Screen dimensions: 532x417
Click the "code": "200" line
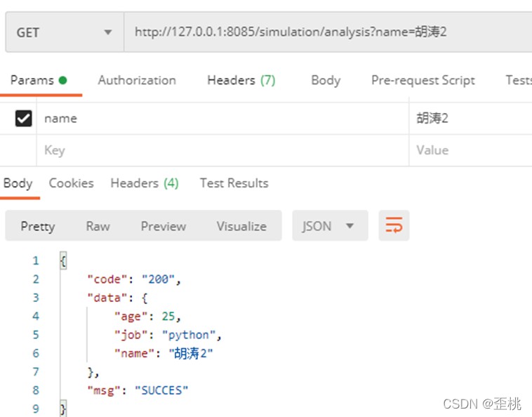(x=134, y=279)
